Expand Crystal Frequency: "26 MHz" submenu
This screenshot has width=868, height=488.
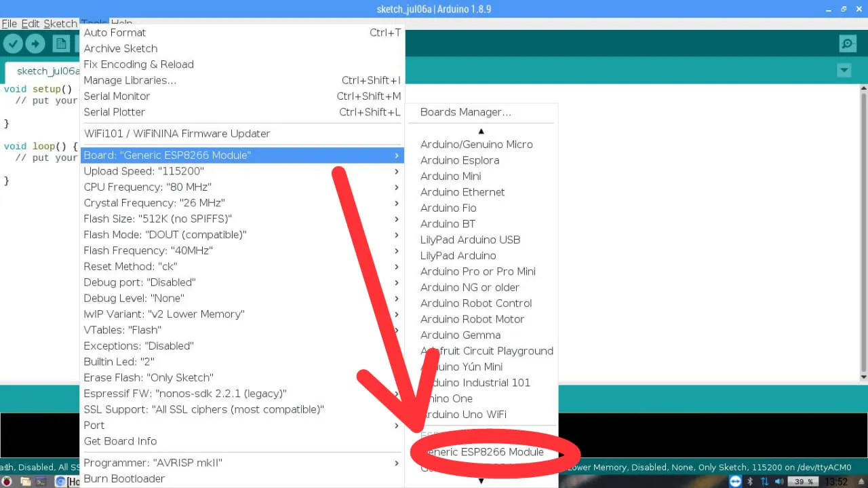click(242, 203)
